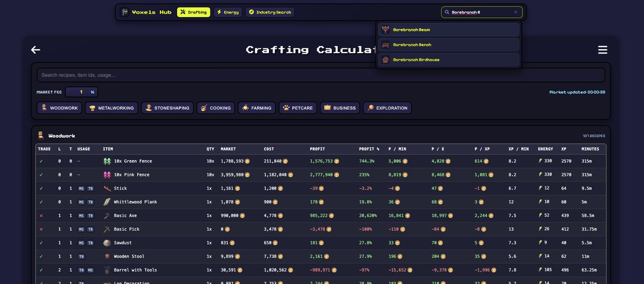Viewport: 644px width, 284px height.
Task: Switch to the Energy tab
Action: [x=228, y=12]
